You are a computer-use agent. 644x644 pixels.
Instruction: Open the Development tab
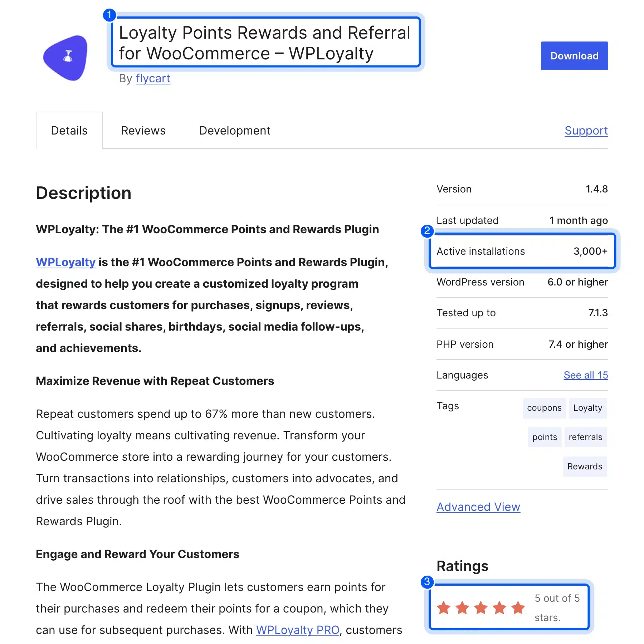(235, 131)
